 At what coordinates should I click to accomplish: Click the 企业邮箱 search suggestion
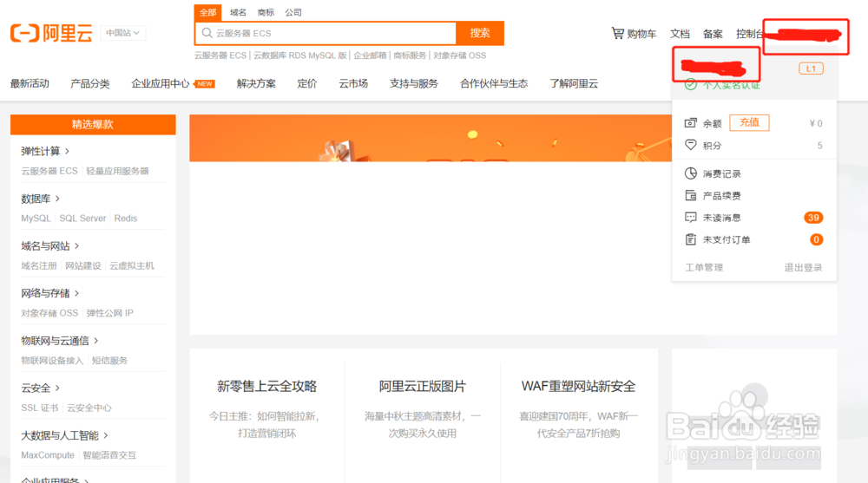[x=371, y=55]
